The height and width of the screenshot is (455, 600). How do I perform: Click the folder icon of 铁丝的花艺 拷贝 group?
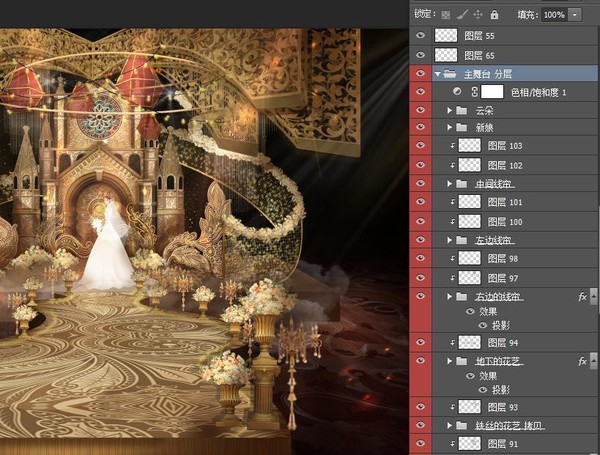point(462,425)
